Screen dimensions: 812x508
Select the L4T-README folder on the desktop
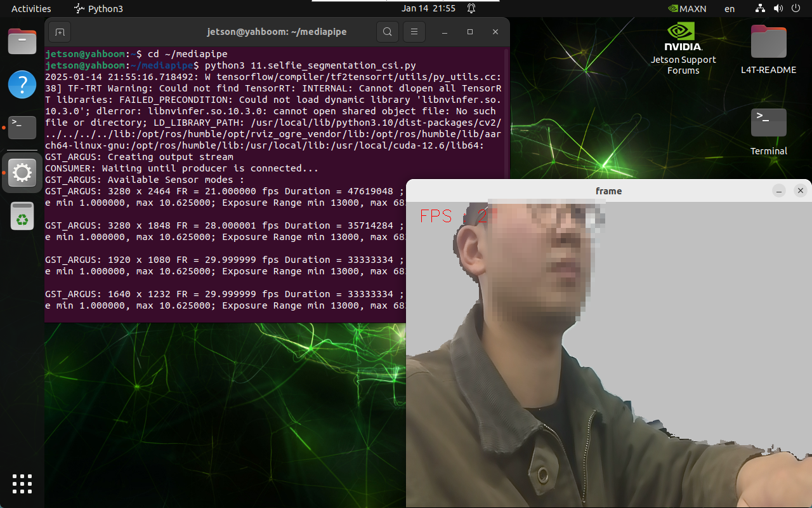[x=768, y=50]
